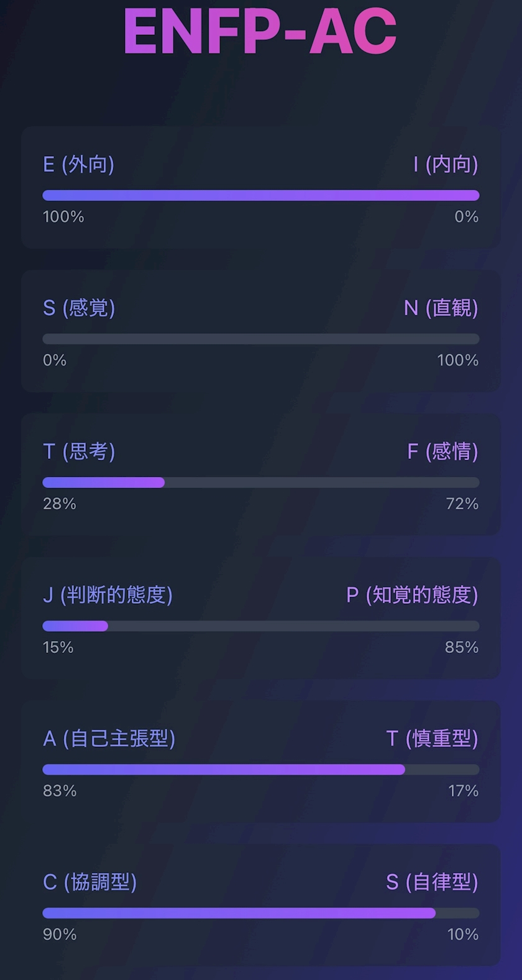Click the 72% feeling percentage
This screenshot has height=980, width=522.
462,504
